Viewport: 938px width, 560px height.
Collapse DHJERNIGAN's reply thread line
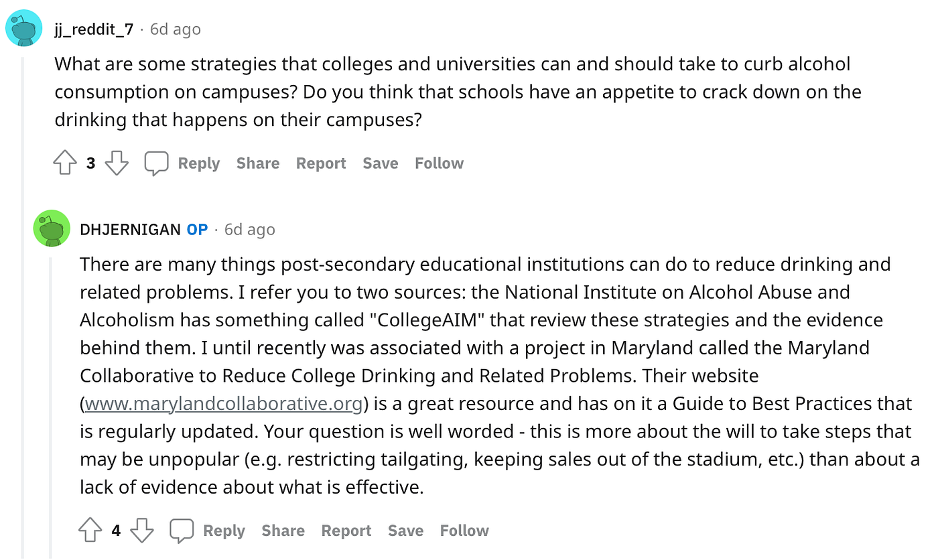coord(51,402)
